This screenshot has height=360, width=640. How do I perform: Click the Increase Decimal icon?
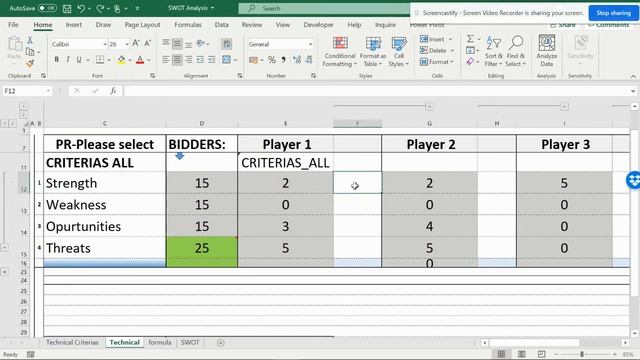297,60
